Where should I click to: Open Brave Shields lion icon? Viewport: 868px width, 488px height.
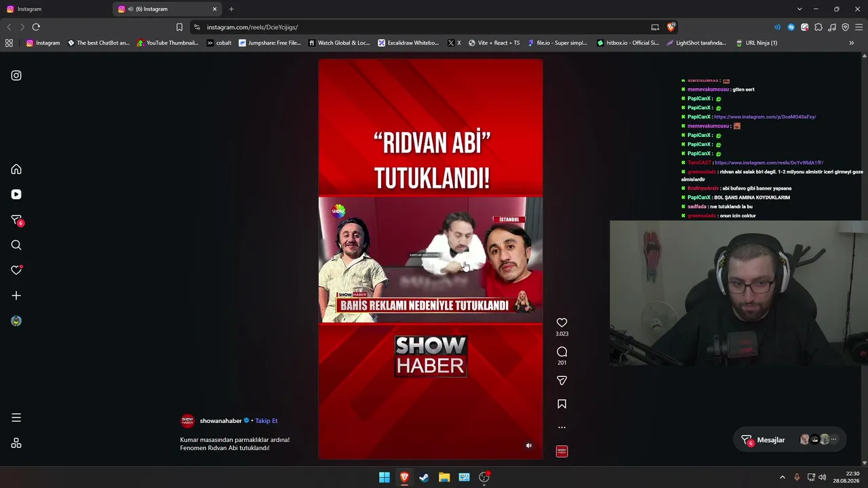click(x=671, y=27)
